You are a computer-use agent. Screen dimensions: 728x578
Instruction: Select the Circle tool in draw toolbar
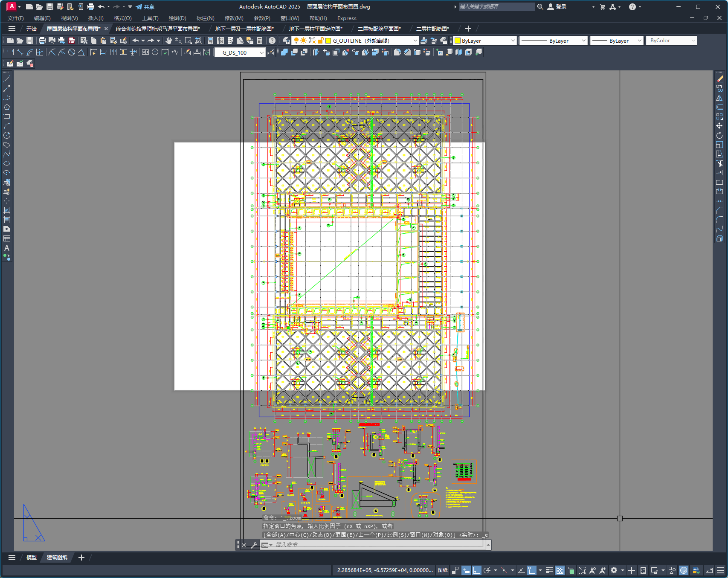coord(7,135)
